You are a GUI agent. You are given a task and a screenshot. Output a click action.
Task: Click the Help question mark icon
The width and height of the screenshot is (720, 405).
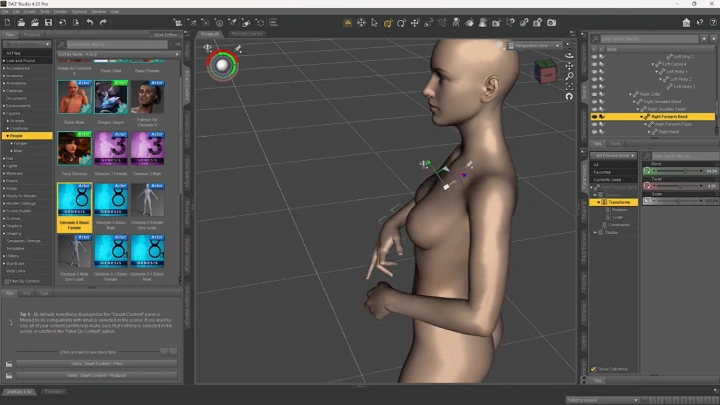click(x=713, y=22)
